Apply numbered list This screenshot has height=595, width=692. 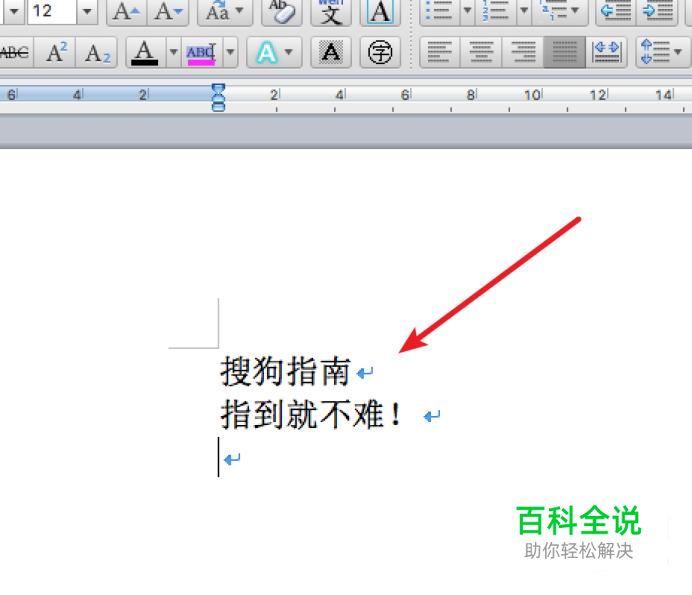pos(496,11)
